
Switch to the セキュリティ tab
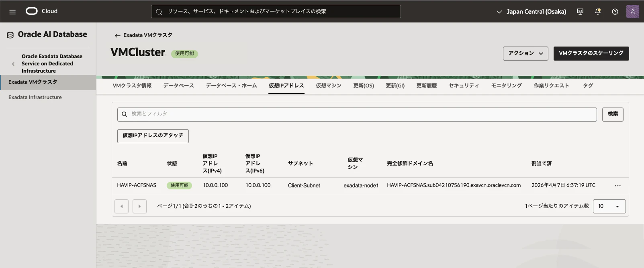464,85
